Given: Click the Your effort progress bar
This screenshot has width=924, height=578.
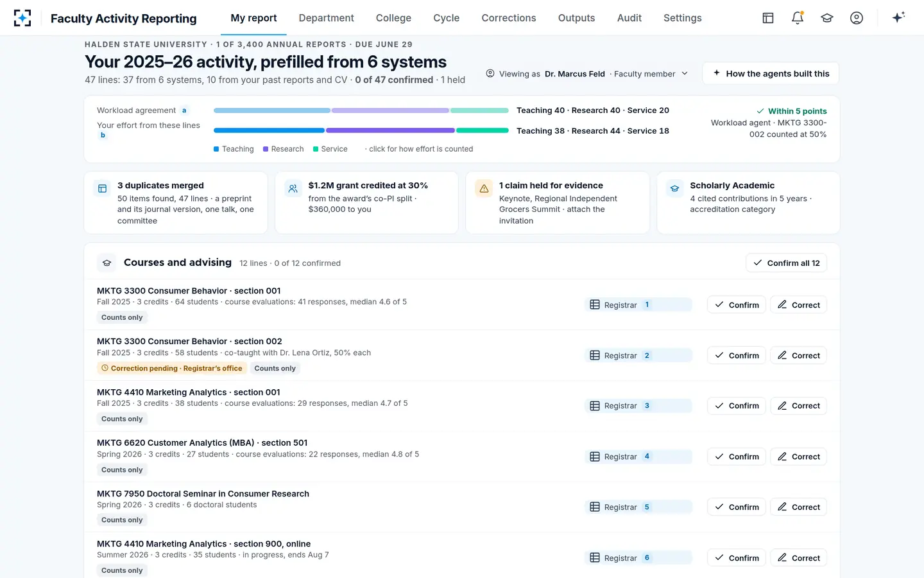Looking at the screenshot, I should pyautogui.click(x=361, y=130).
